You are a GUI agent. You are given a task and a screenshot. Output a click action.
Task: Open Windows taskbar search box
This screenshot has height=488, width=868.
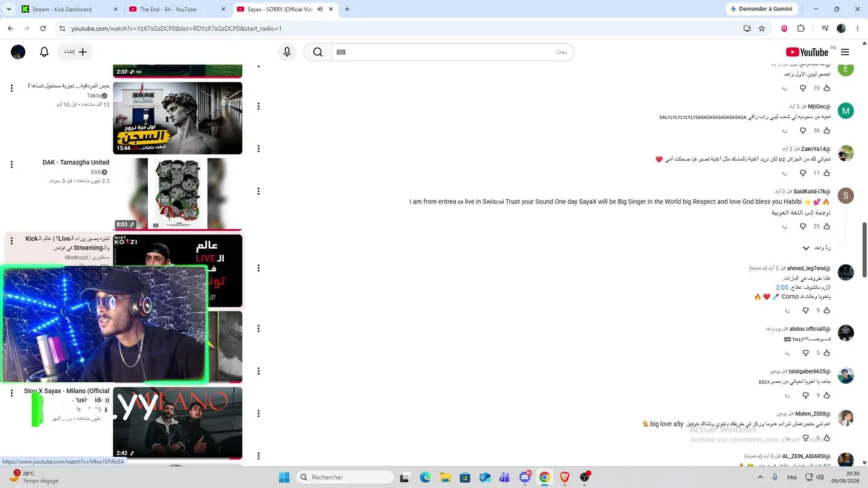click(x=344, y=477)
